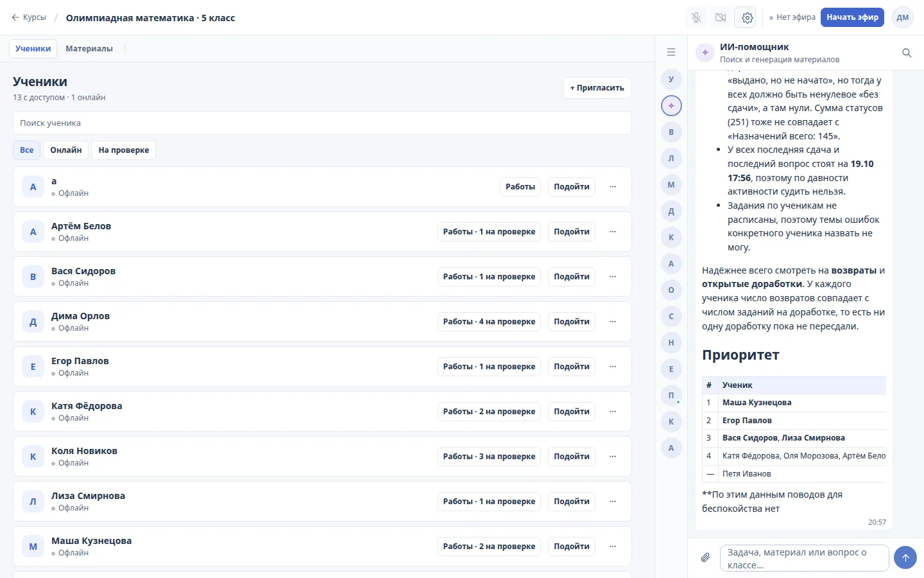Open more options for Артём Белов
Viewport: 924px width, 578px height.
click(613, 232)
